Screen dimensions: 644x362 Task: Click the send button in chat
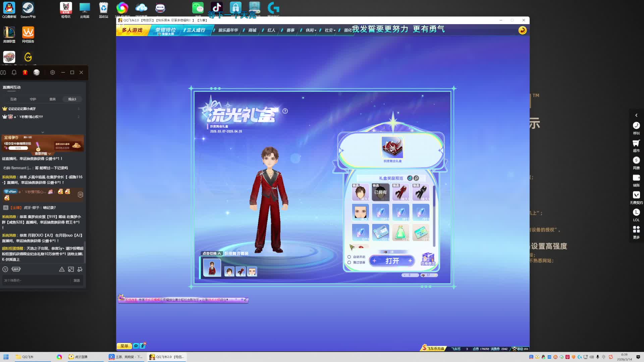77,281
